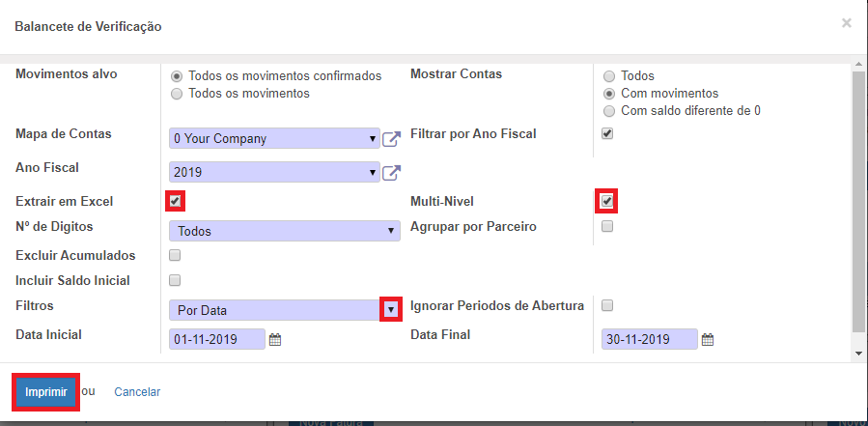This screenshot has height=426, width=868.
Task: Click the Data Inicial date field
Action: coord(217,340)
